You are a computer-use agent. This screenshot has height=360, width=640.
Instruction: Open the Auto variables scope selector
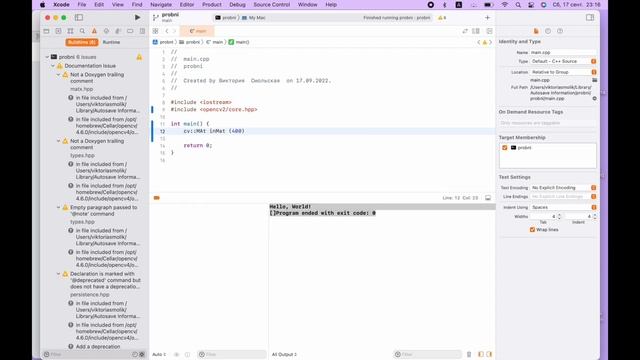click(x=159, y=354)
